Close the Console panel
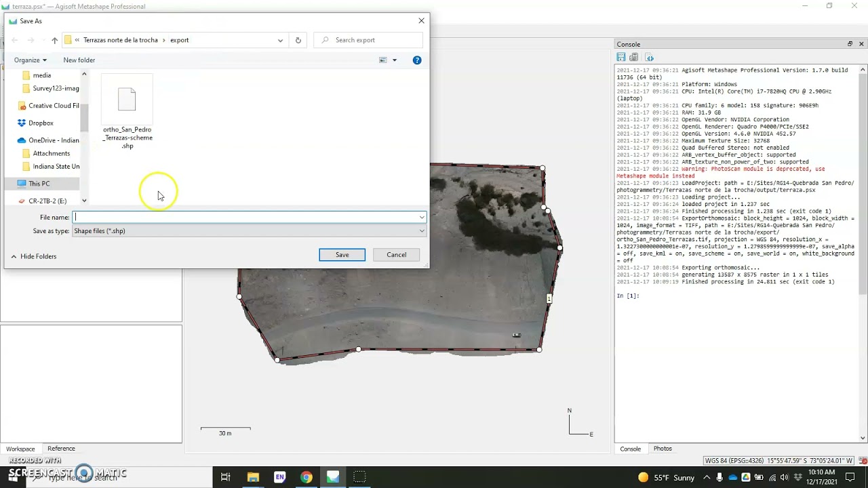 pyautogui.click(x=862, y=44)
